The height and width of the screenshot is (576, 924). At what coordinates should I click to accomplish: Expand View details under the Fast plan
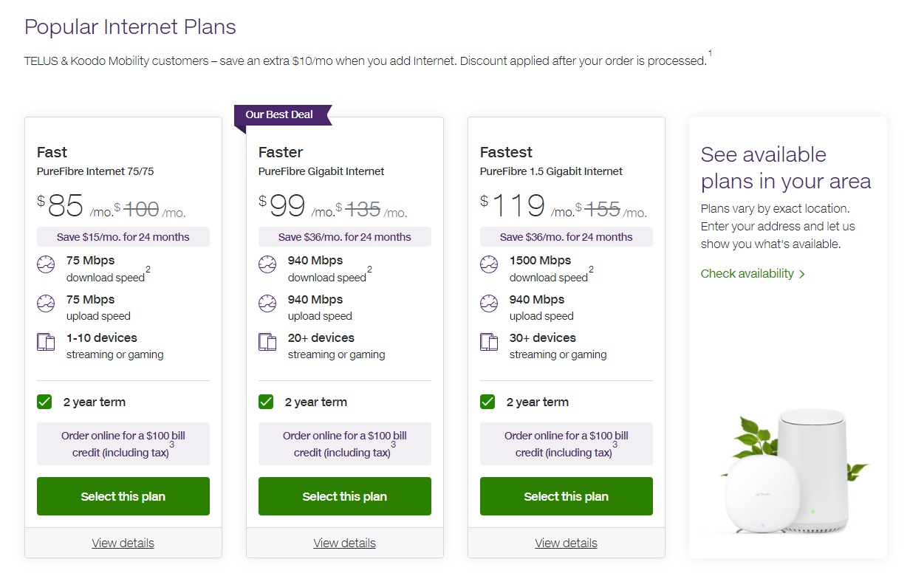click(123, 543)
